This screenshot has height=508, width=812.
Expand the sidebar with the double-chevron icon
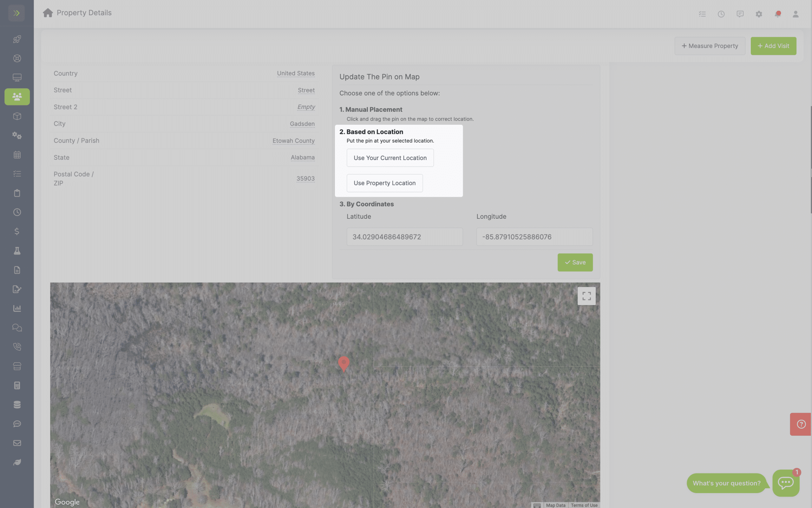point(16,13)
